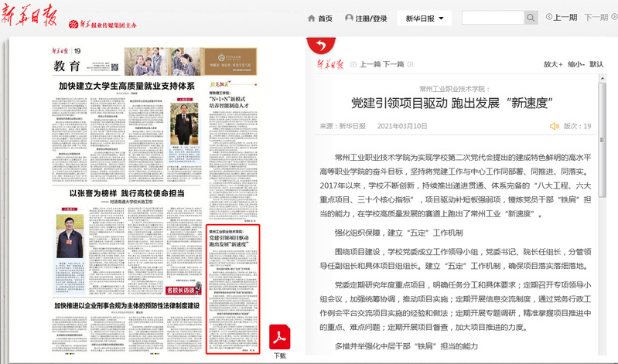Click the search magnifier icon
Screen dimensions: 618x364
531,18
